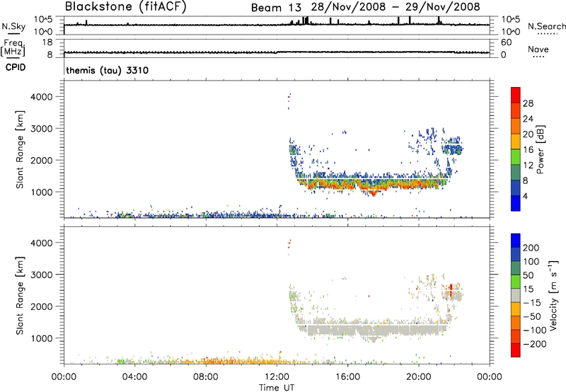Image resolution: width=566 pixels, height=392 pixels.
Task: Select the light green 12–16 dB Power swatch
Action: point(516,157)
